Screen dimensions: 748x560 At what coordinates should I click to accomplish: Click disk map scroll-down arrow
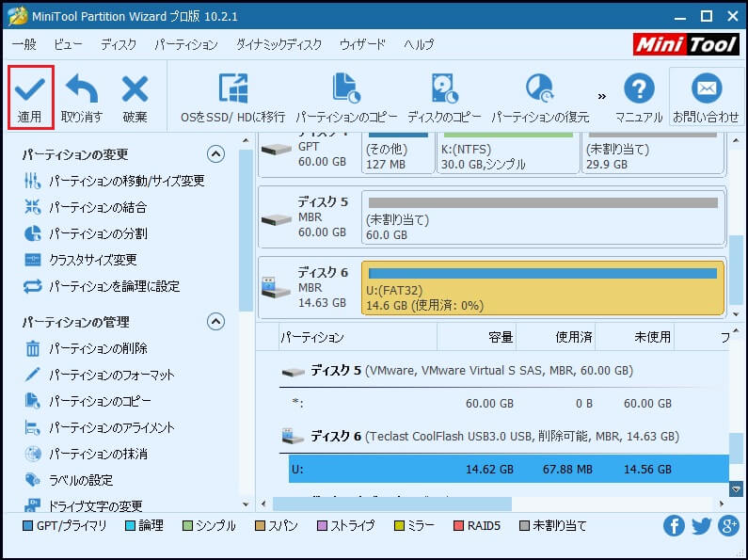[736, 313]
